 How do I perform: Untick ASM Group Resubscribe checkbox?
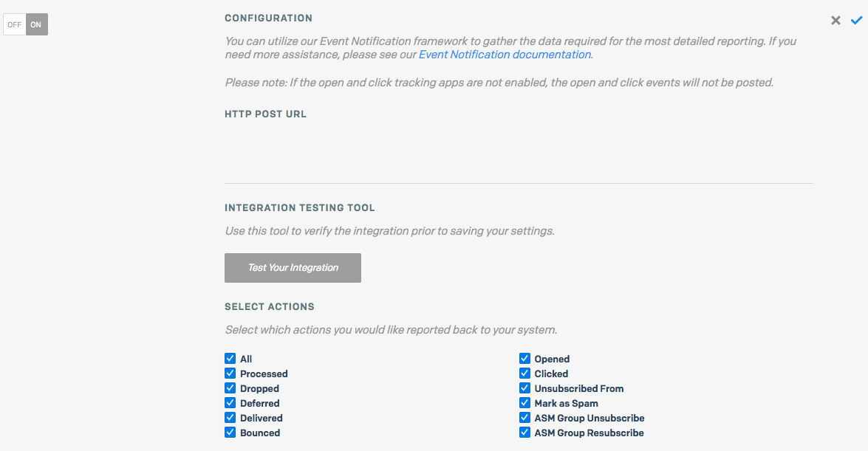point(524,433)
